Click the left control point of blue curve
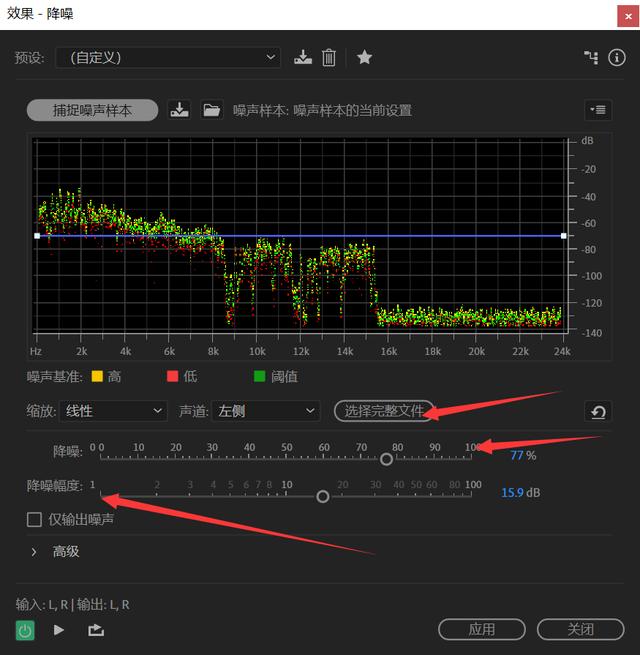 tap(37, 236)
